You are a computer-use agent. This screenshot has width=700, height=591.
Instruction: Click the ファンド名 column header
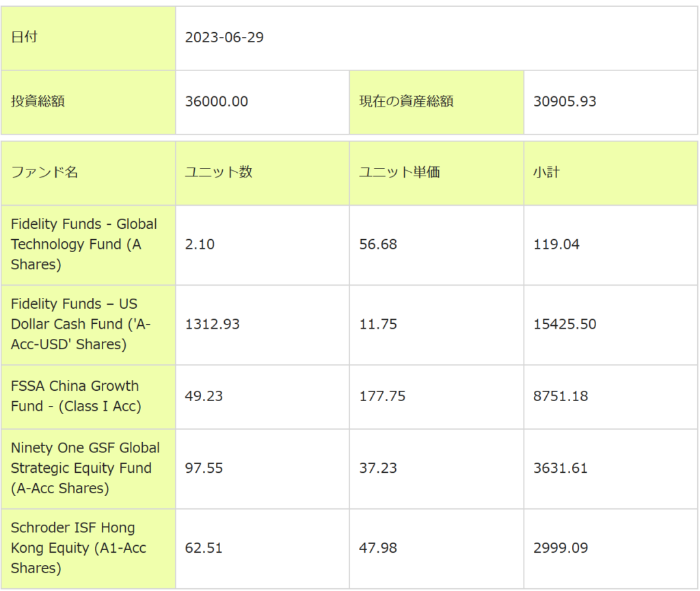coord(44,172)
